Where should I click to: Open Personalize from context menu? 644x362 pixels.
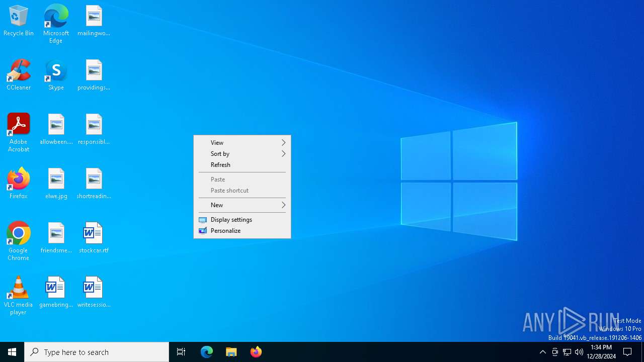point(242,231)
